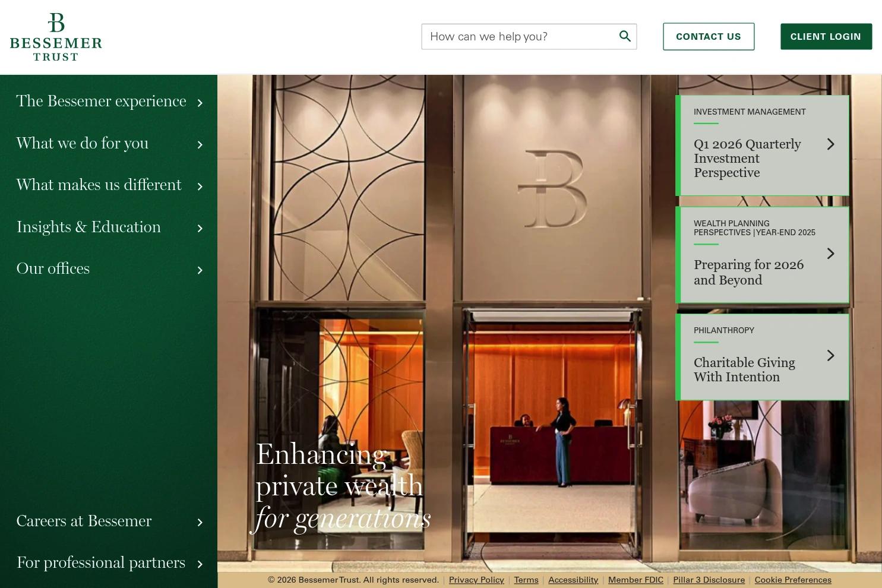Expand chevron next to 'Insights & Education'
The height and width of the screenshot is (588, 882).
point(200,229)
